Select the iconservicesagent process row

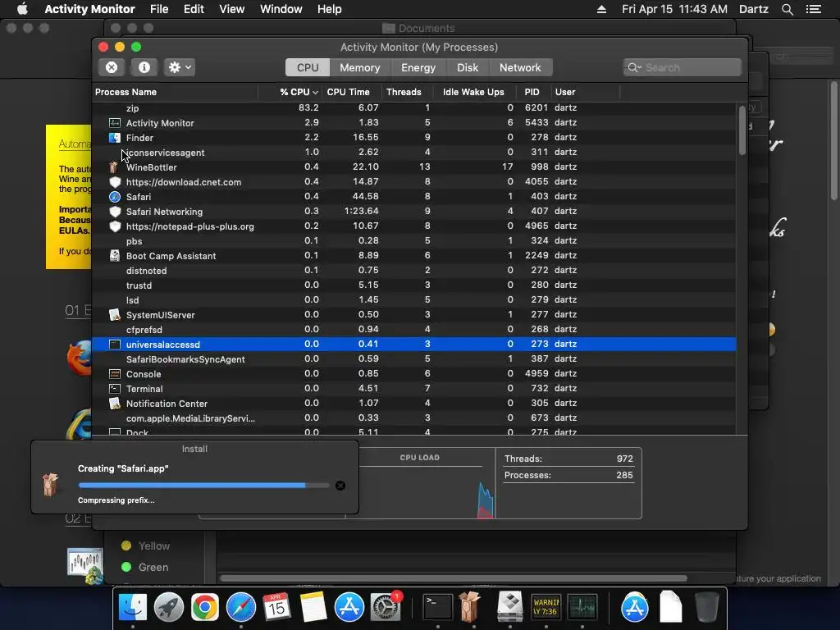(414, 153)
